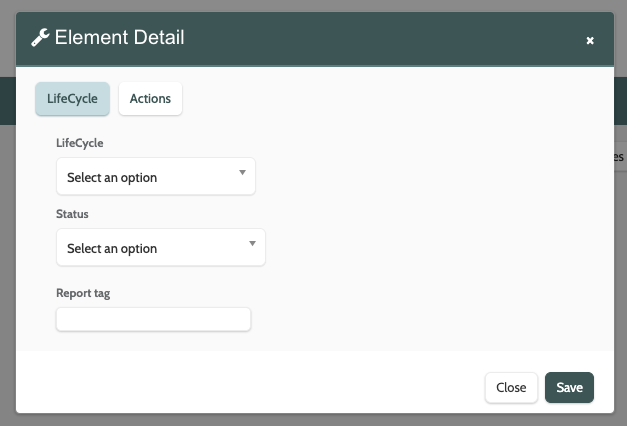Switch to the LifeCycle tab

click(x=72, y=99)
